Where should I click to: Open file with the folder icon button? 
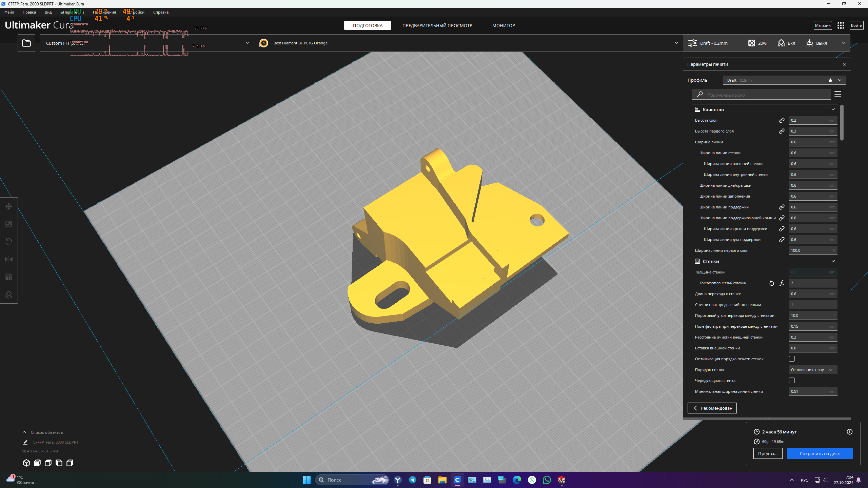[x=26, y=43]
